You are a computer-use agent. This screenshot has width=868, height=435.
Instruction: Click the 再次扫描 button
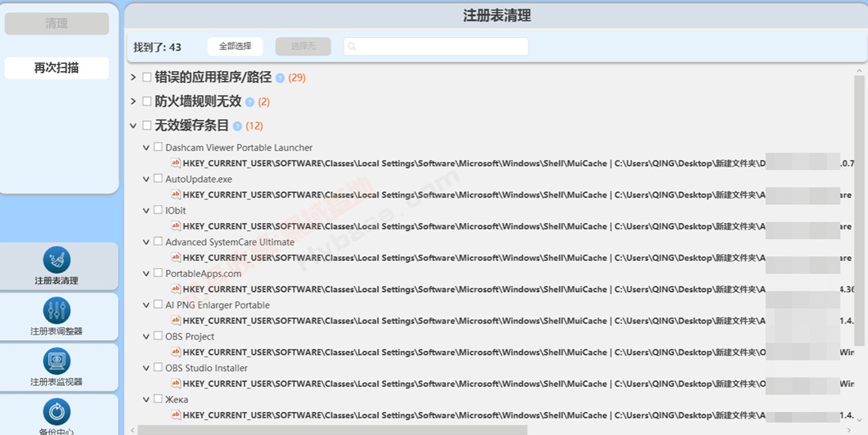coord(56,68)
